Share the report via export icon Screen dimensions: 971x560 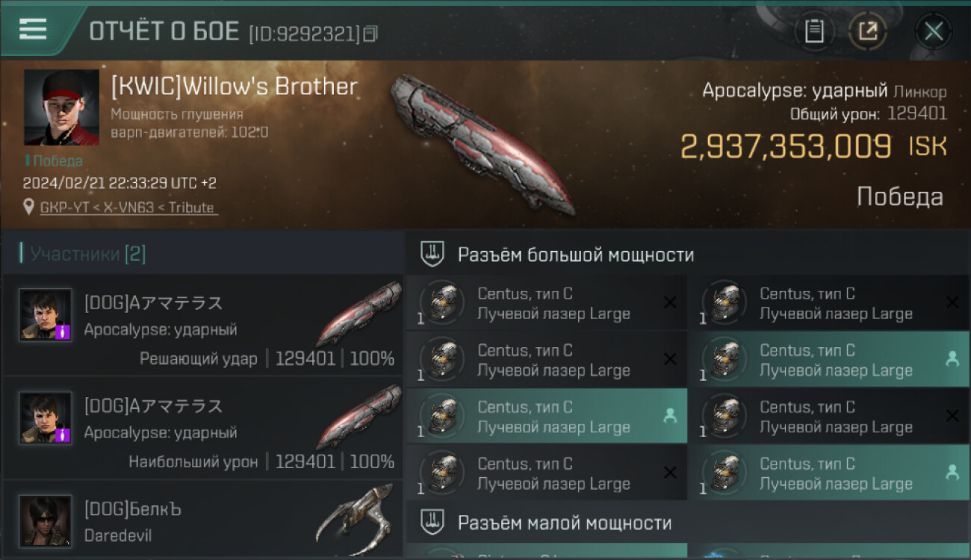tap(868, 31)
